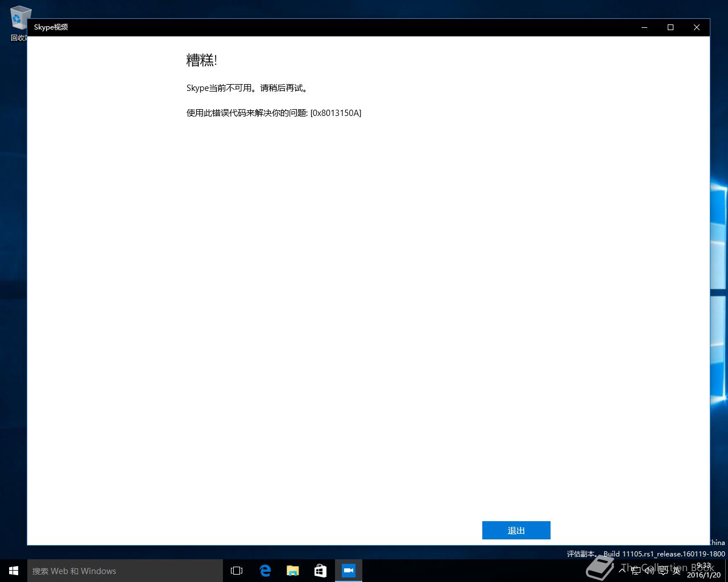Open the Windows Start menu
This screenshot has width=728, height=582.
(14, 571)
